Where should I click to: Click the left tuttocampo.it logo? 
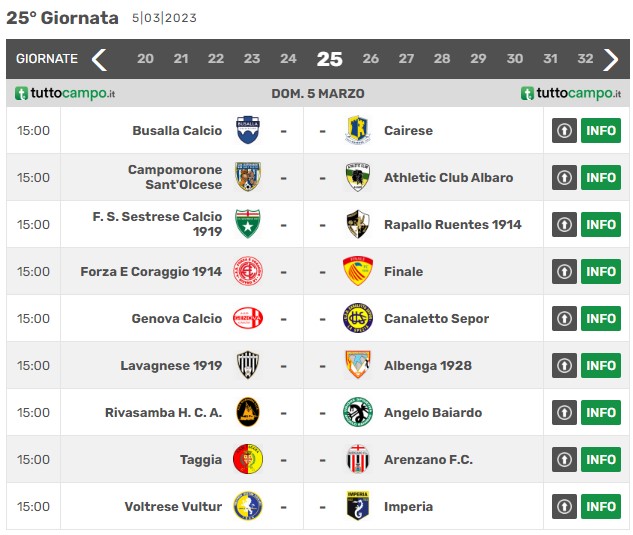[65, 93]
